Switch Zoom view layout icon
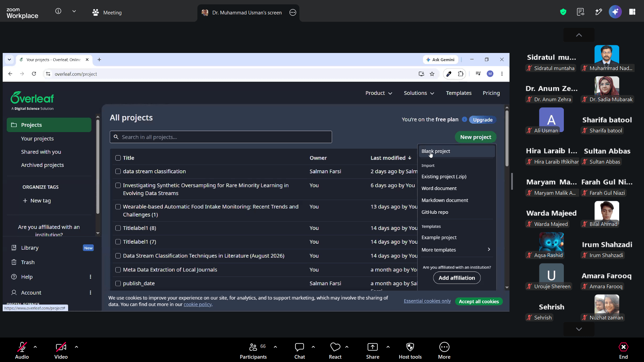The height and width of the screenshot is (362, 644). tap(632, 12)
